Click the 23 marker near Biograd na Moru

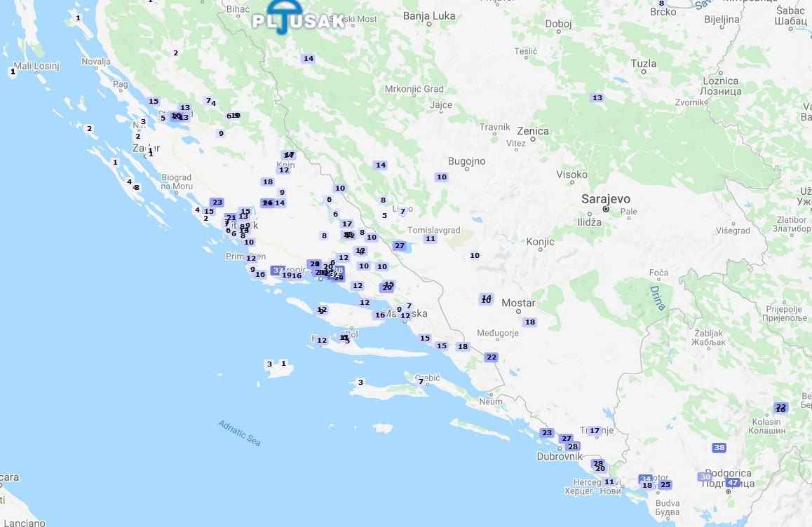[x=217, y=203]
